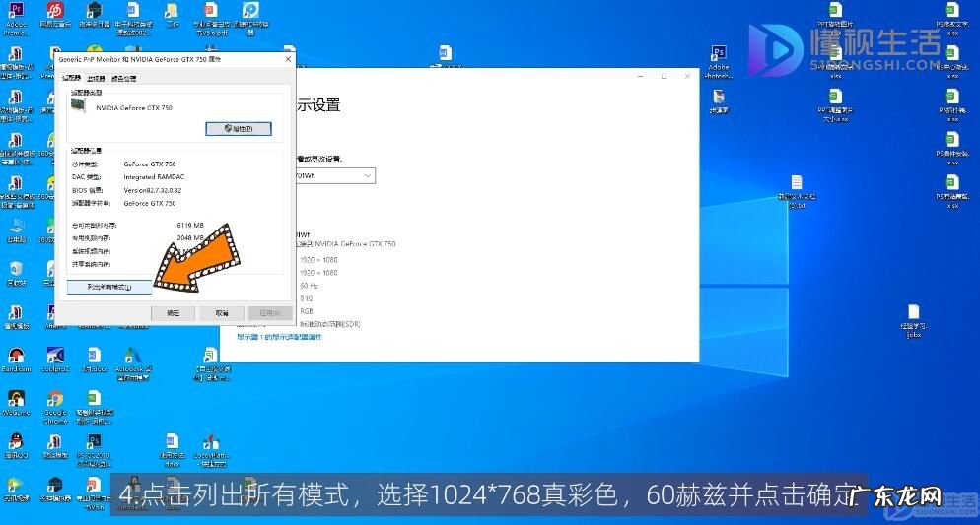Open the dark hexagon app icon in top row
Viewport: 980px width, 525px height.
pyautogui.click(x=94, y=16)
